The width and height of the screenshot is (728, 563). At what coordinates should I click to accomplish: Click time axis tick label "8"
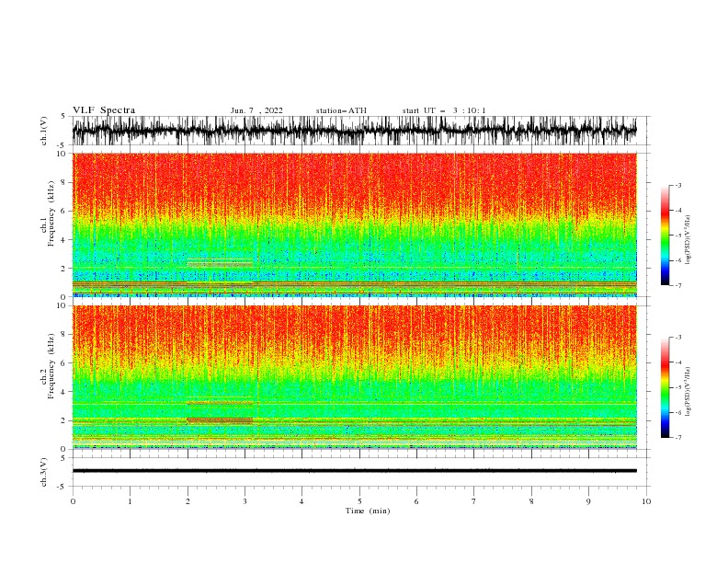coord(531,501)
